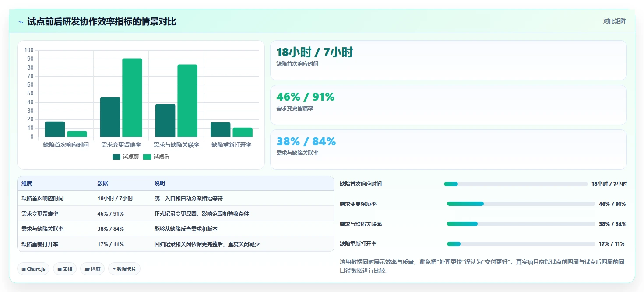Click the 需求变更留痕率 progress bar
The width and height of the screenshot is (644, 292).
click(x=521, y=204)
